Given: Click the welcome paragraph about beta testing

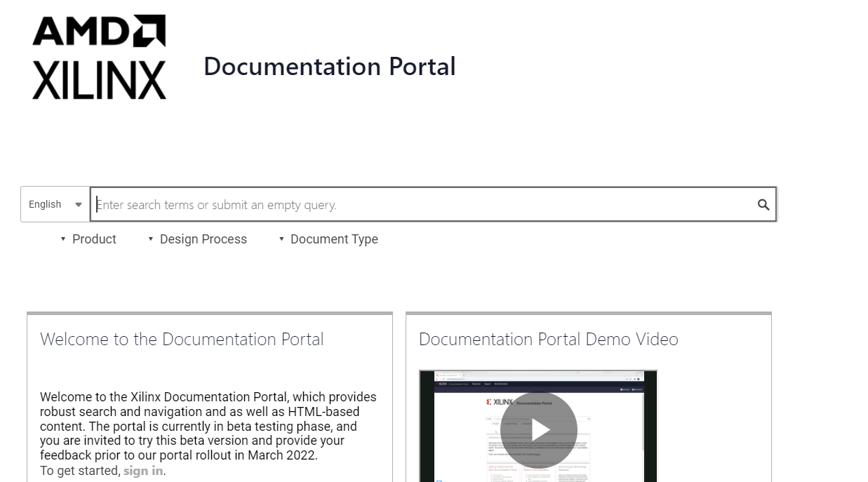Looking at the screenshot, I should click(x=208, y=426).
